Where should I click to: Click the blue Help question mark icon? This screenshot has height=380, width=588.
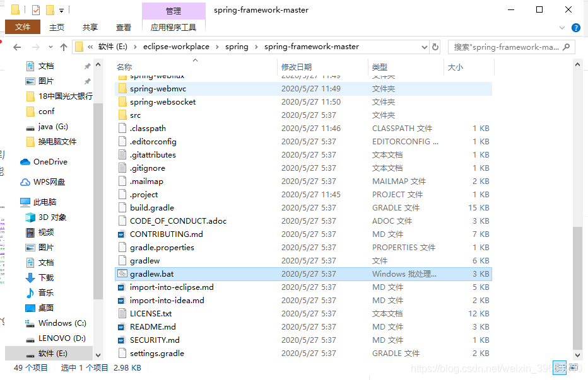tap(575, 28)
